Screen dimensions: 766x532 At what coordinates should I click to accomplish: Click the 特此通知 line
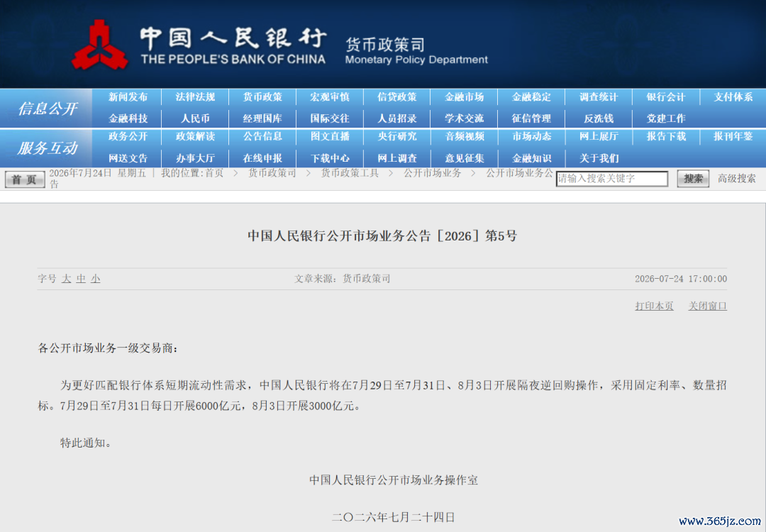(86, 443)
